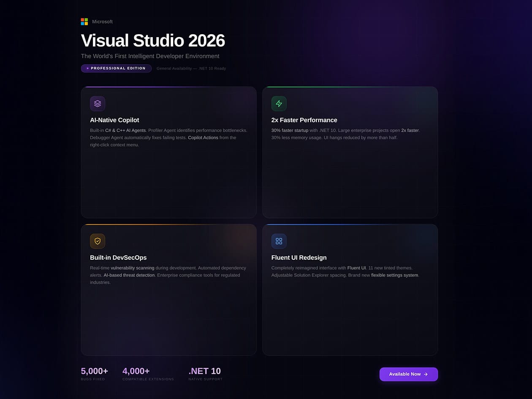Enable the AI-Native Copilot feature card

(x=168, y=152)
